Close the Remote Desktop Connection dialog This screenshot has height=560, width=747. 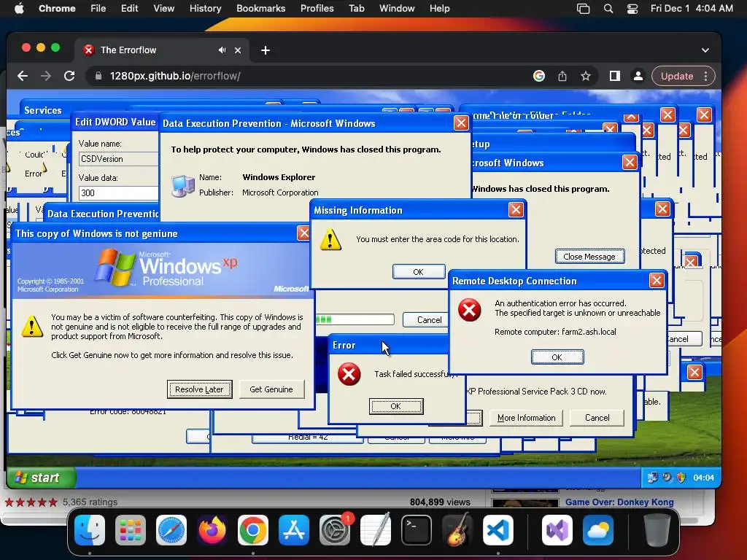point(657,281)
